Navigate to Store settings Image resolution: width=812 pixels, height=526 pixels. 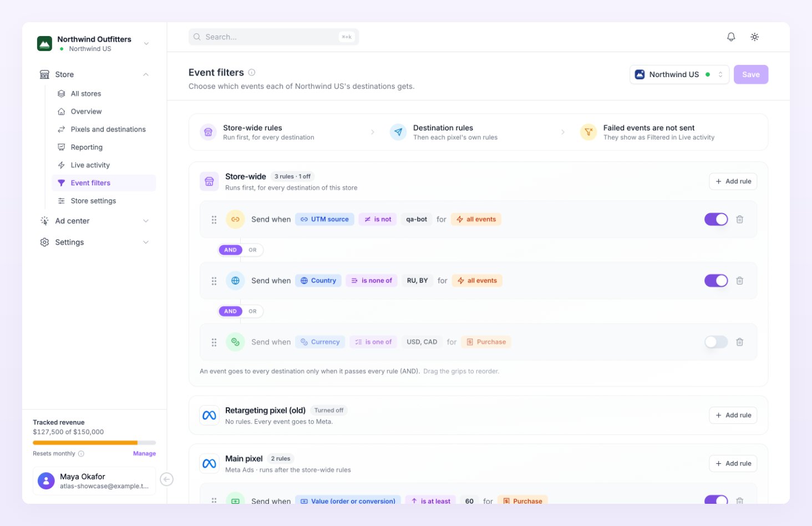[x=104, y=201]
